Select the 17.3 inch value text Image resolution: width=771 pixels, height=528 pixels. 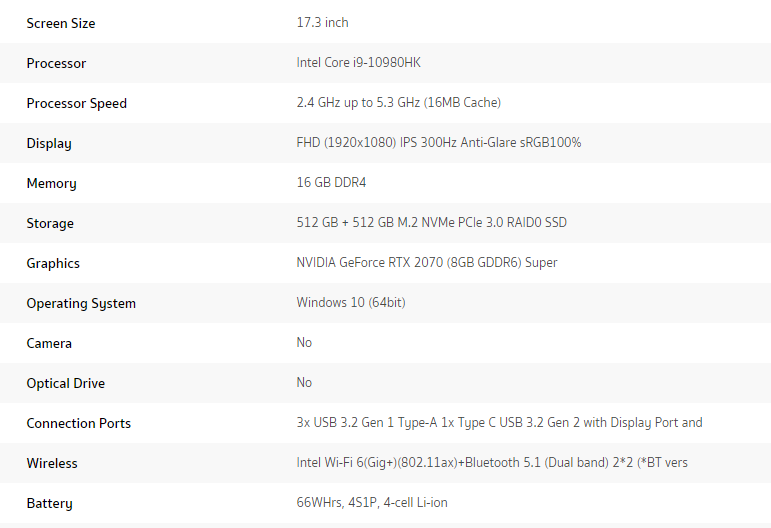322,23
